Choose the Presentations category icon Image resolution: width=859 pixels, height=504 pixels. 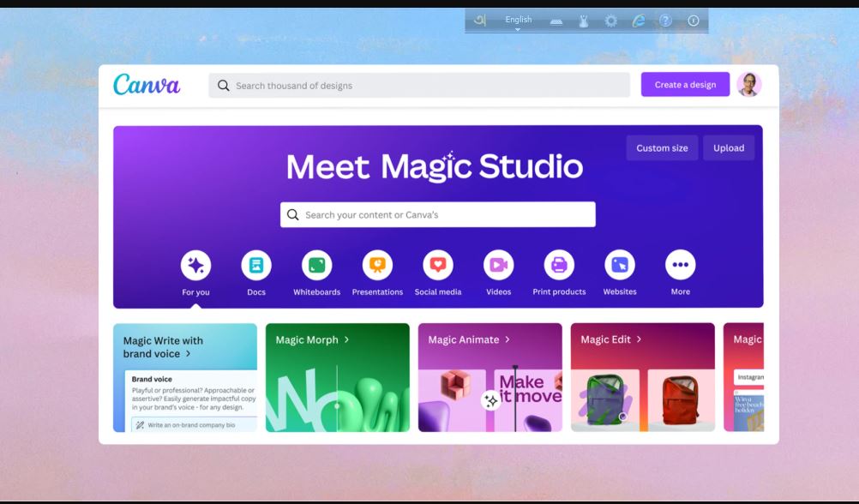click(377, 265)
